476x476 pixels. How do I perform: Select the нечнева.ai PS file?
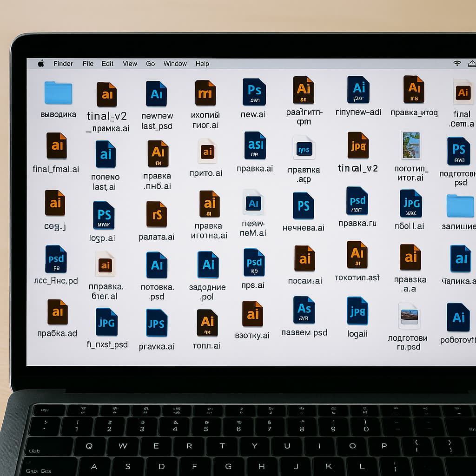(303, 206)
